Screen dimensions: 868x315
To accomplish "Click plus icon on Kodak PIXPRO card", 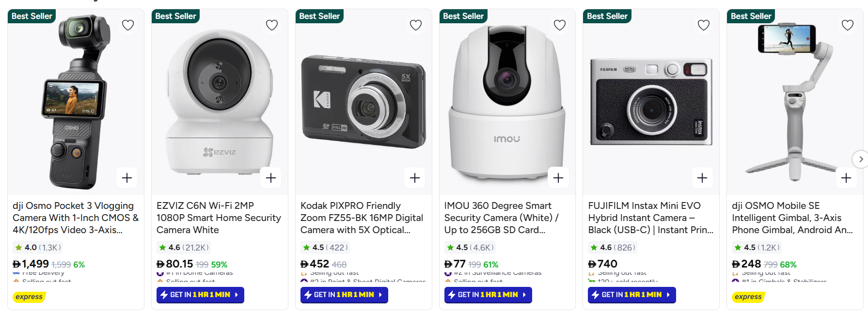I will (415, 178).
